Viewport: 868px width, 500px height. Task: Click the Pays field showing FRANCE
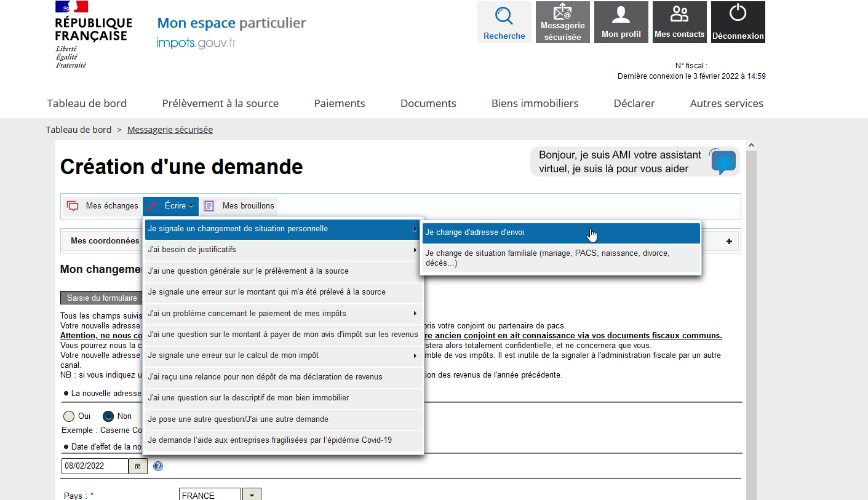(x=210, y=495)
